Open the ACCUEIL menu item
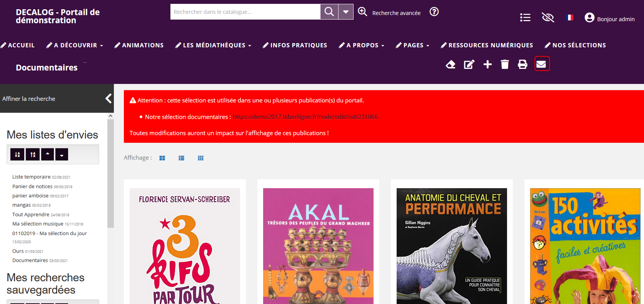This screenshot has height=304, width=644. (18, 45)
